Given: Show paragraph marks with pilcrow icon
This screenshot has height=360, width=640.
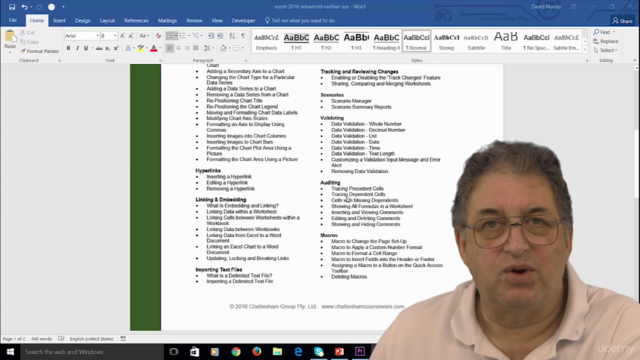Looking at the screenshot, I should click(x=243, y=36).
